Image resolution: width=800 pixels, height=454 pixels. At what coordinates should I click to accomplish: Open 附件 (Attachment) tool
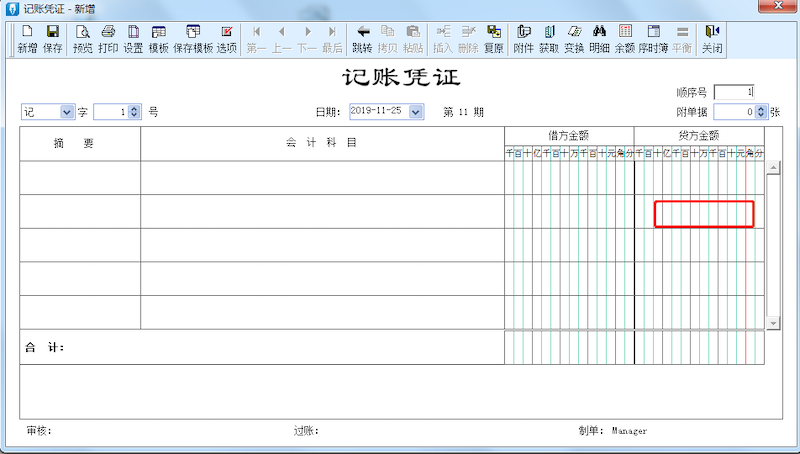click(x=523, y=39)
